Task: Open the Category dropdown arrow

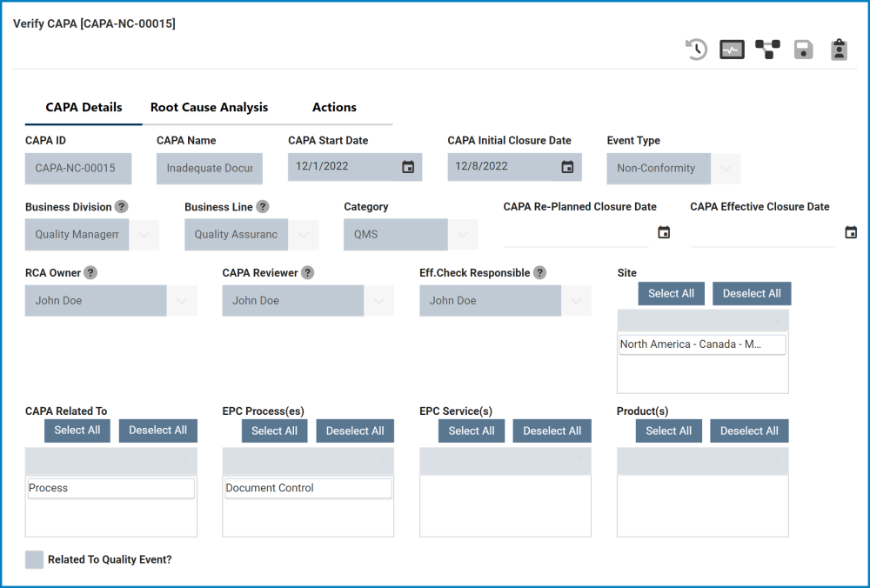Action: click(x=463, y=235)
